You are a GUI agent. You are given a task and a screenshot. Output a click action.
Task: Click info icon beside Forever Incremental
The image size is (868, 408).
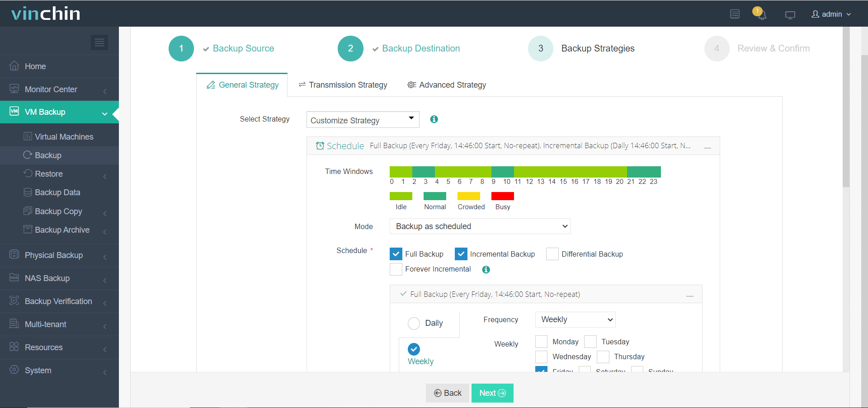pyautogui.click(x=486, y=270)
